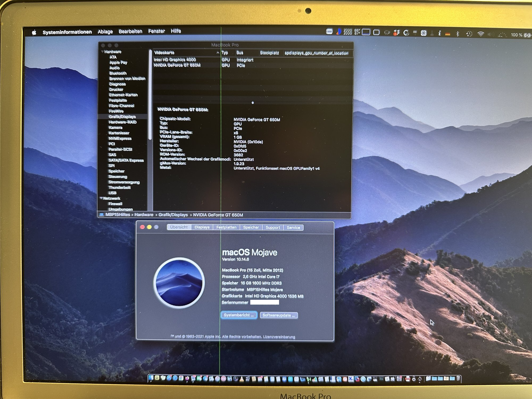
Task: Collapse the Netzwerk section in sidebar
Action: click(101, 198)
